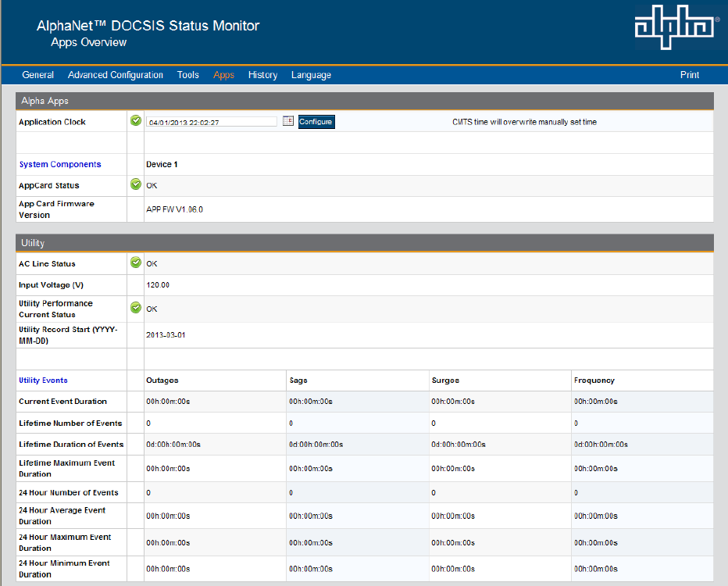Open the Advanced Configuration menu
Viewport: 728px width, 586px height.
115,75
